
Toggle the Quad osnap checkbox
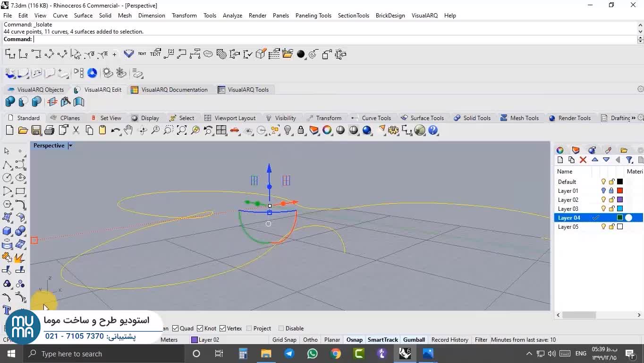coord(175,328)
